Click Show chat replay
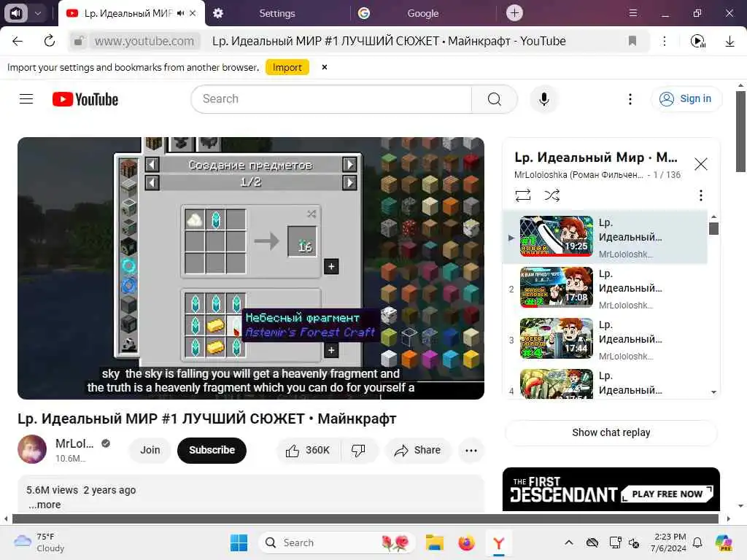This screenshot has width=747, height=560. click(611, 432)
